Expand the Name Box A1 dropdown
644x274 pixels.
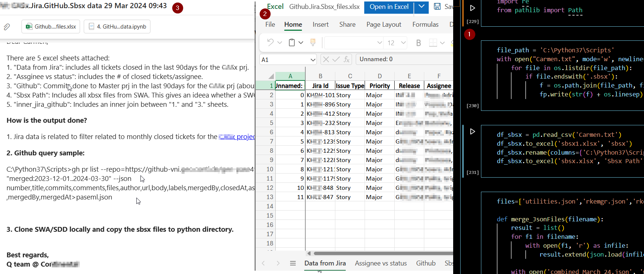[313, 60]
